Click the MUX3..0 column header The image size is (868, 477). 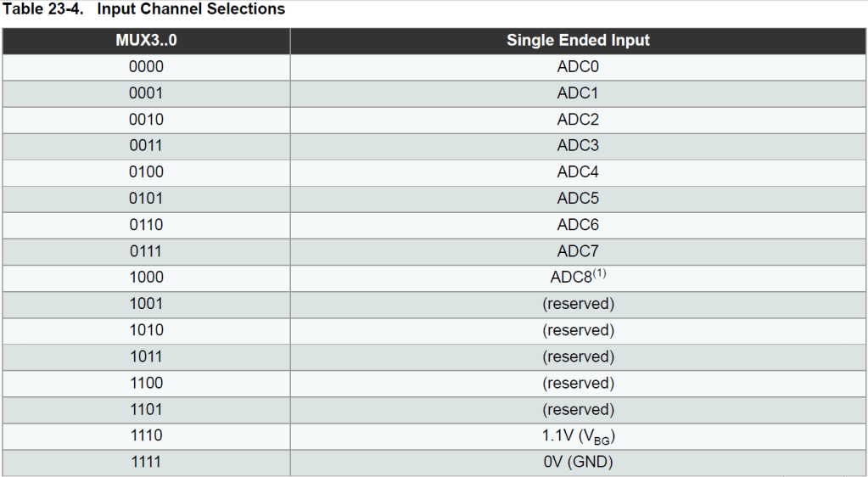[x=146, y=40]
